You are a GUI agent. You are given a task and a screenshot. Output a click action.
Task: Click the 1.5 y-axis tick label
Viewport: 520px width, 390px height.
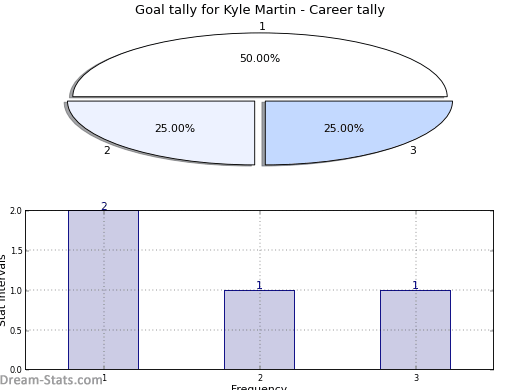(x=16, y=250)
